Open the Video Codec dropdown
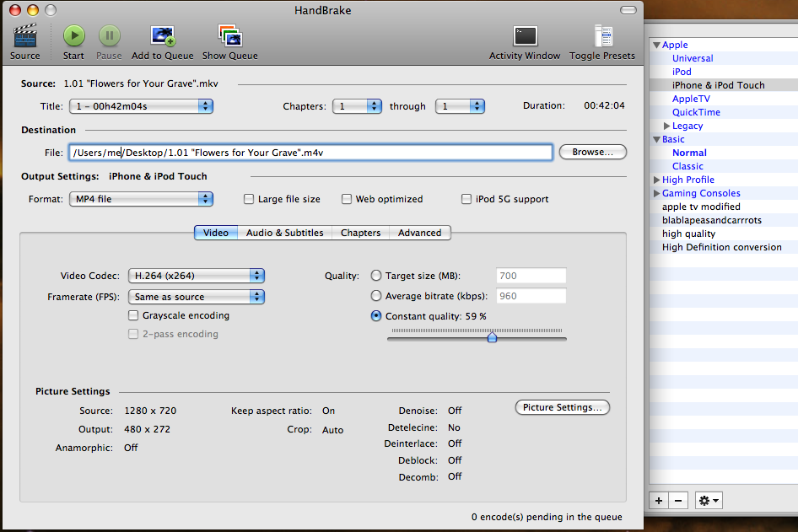Screen dimensions: 798x532 (x=196, y=276)
